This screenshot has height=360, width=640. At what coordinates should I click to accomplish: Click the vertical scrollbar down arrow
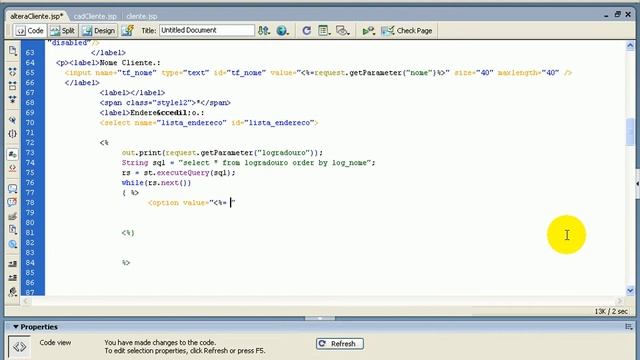click(630, 290)
